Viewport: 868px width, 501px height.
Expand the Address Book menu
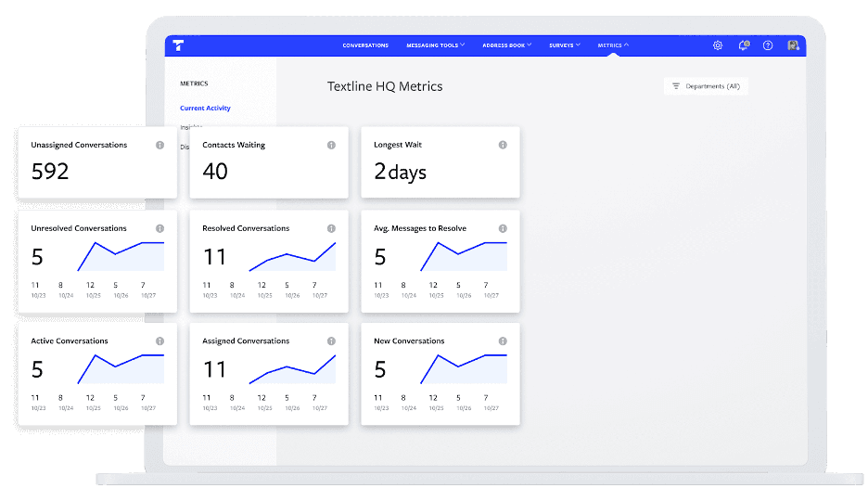506,45
